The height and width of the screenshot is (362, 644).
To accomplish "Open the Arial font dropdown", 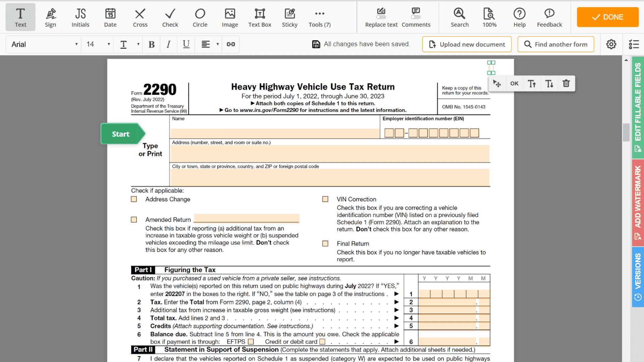I will (44, 44).
